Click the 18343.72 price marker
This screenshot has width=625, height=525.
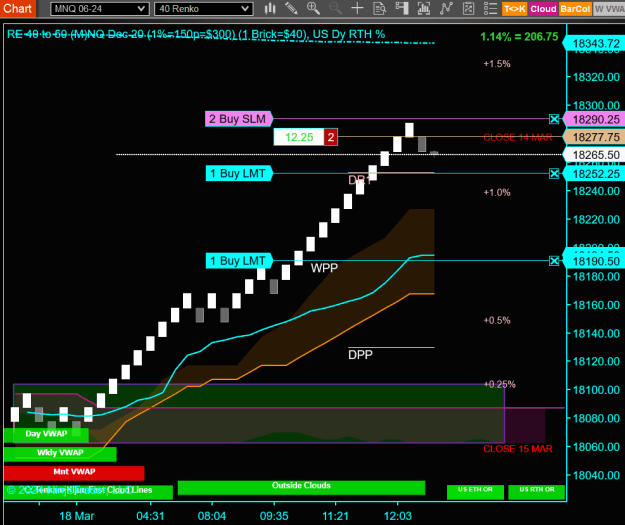(x=596, y=43)
